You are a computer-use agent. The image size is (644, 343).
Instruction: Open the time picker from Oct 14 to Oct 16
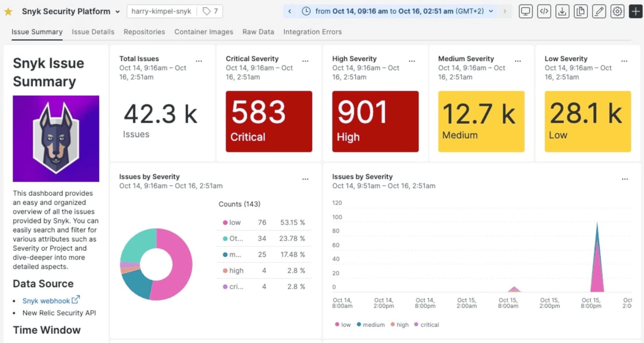point(398,11)
